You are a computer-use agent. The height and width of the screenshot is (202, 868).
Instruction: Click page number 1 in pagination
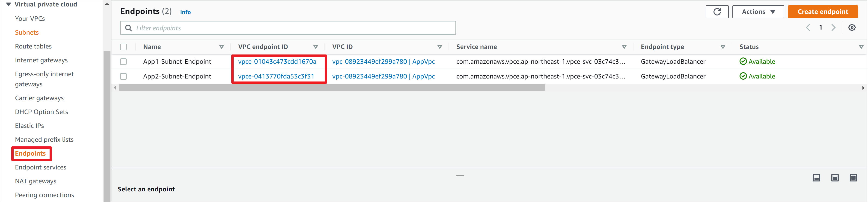tap(820, 28)
